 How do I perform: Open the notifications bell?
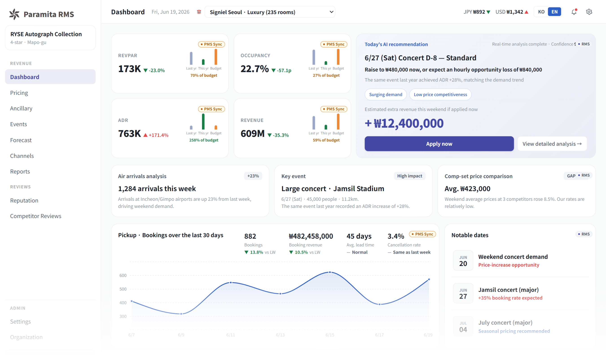[574, 12]
